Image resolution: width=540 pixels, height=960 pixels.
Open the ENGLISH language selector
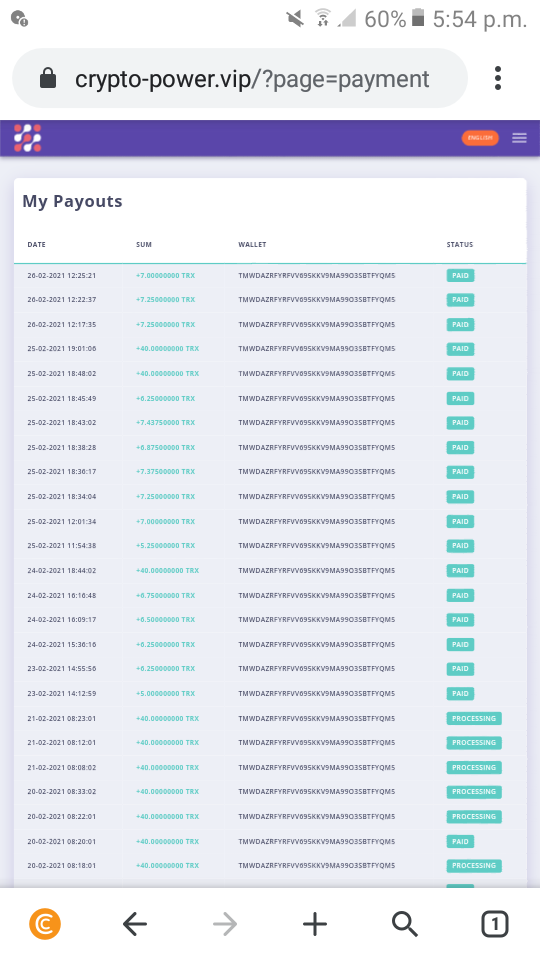pyautogui.click(x=480, y=138)
